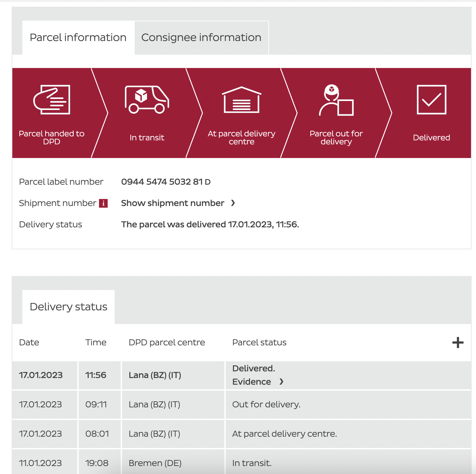Image resolution: width=476 pixels, height=474 pixels.
Task: Click the In transit van icon
Action: tap(147, 100)
